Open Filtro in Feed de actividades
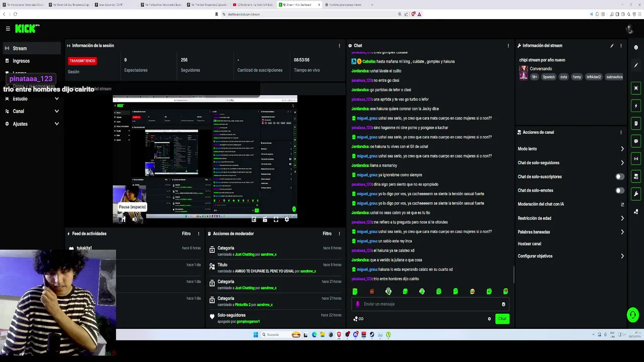644x362 pixels. [186, 234]
